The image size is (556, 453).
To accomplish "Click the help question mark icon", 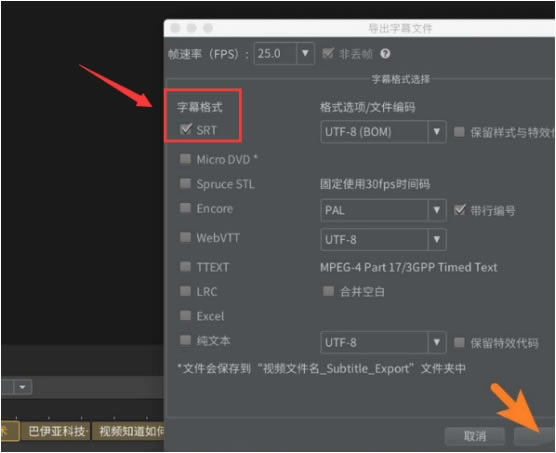I will click(385, 54).
